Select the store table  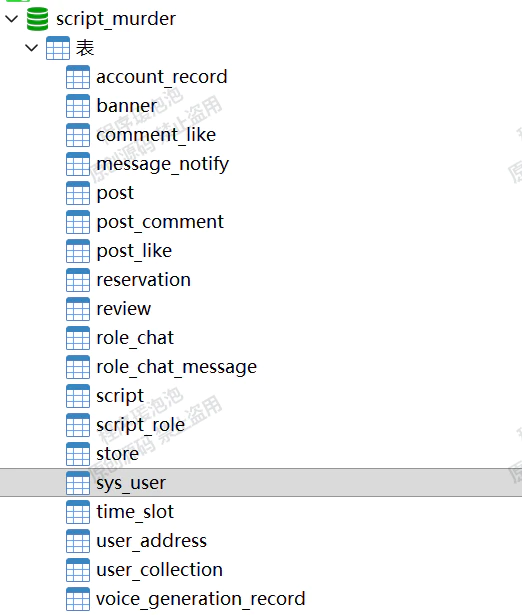click(117, 454)
